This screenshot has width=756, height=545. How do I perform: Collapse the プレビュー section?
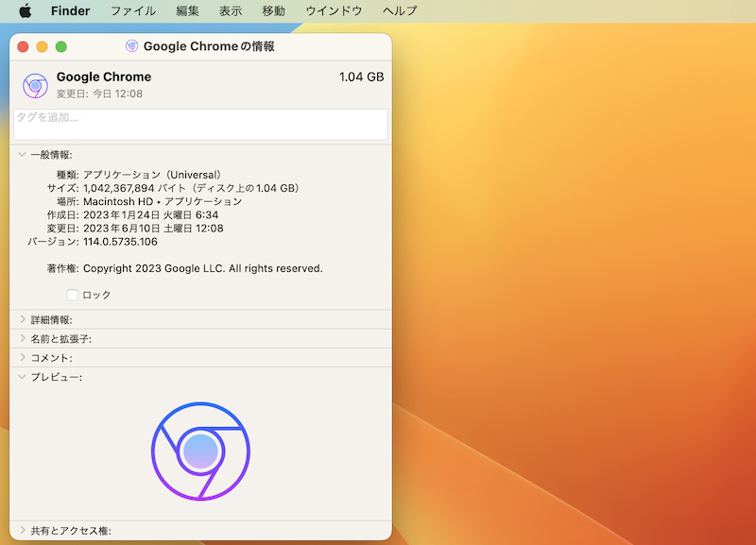coord(22,377)
